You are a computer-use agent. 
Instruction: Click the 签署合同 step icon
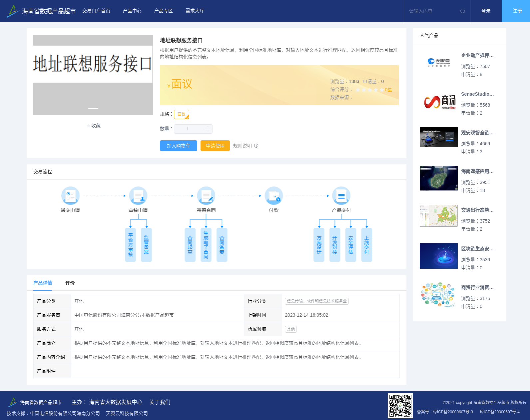[x=206, y=196]
